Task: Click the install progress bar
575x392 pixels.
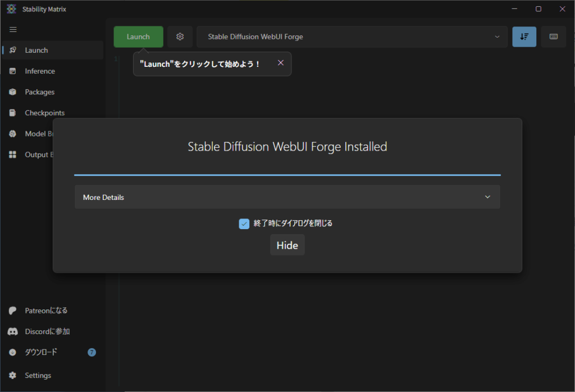Action: coord(287,175)
